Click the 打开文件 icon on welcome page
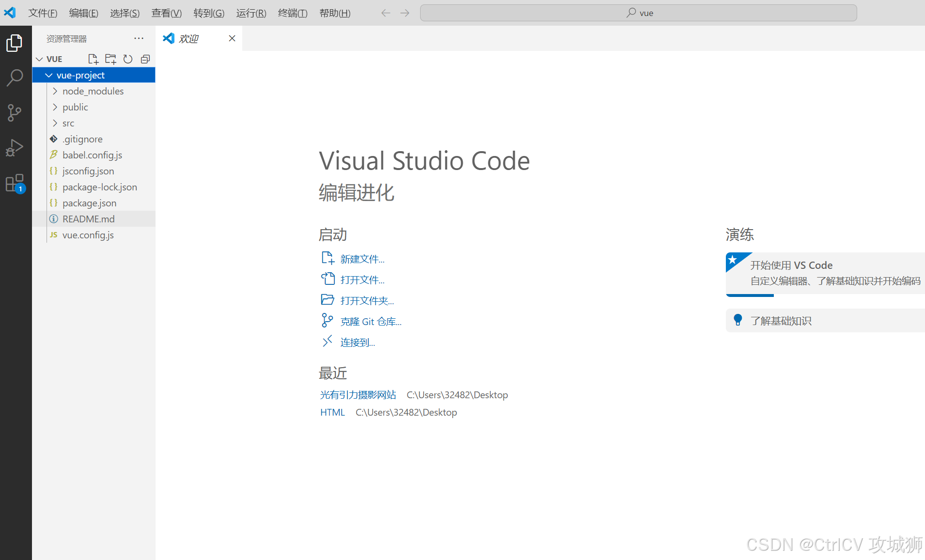Screen dimensions: 925x560 pos(328,279)
